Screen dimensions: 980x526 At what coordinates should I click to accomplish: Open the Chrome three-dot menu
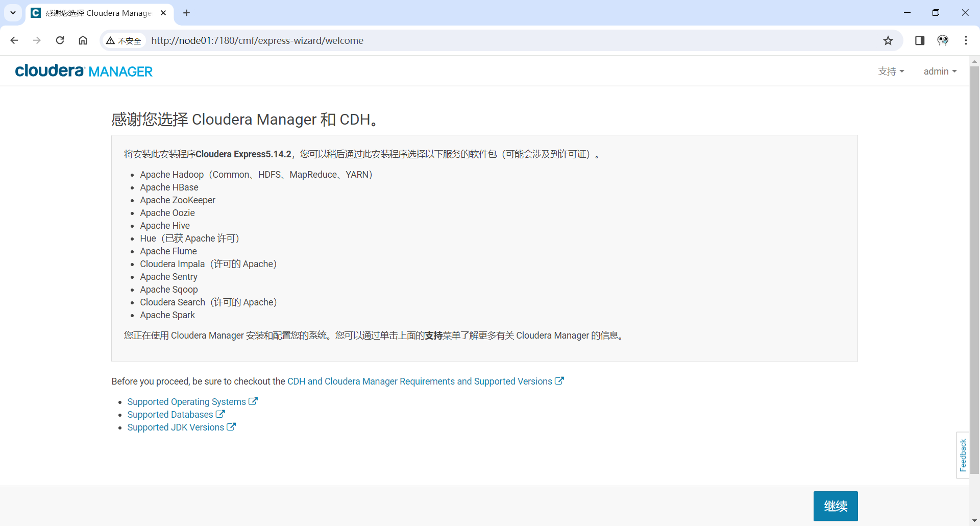point(966,40)
